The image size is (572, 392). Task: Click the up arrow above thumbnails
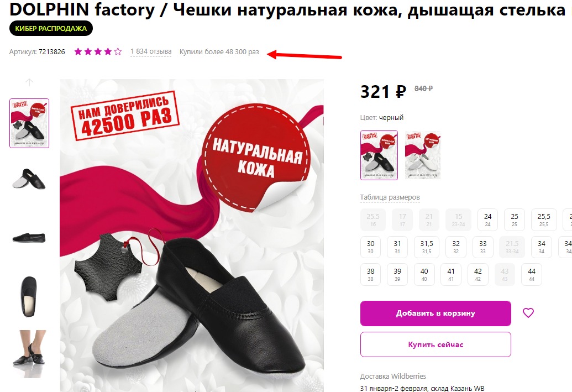pos(29,82)
